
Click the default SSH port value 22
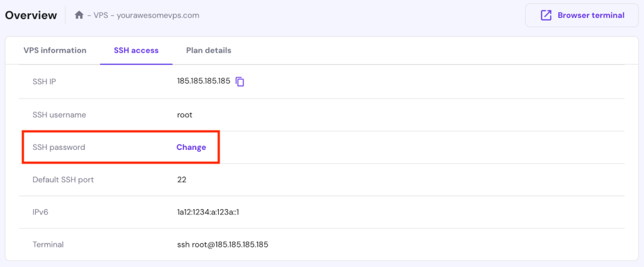[182, 179]
